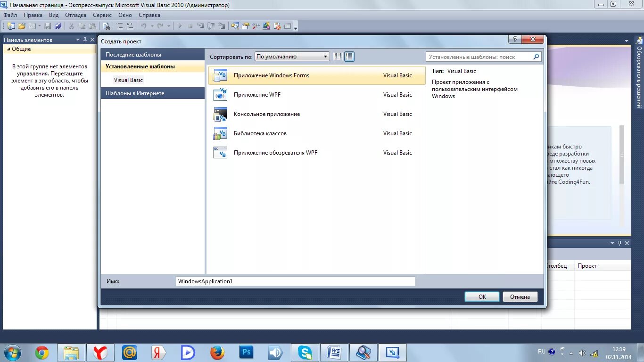Open the 'По умолчанию' sort dropdown
This screenshot has height=362, width=644.
click(292, 57)
